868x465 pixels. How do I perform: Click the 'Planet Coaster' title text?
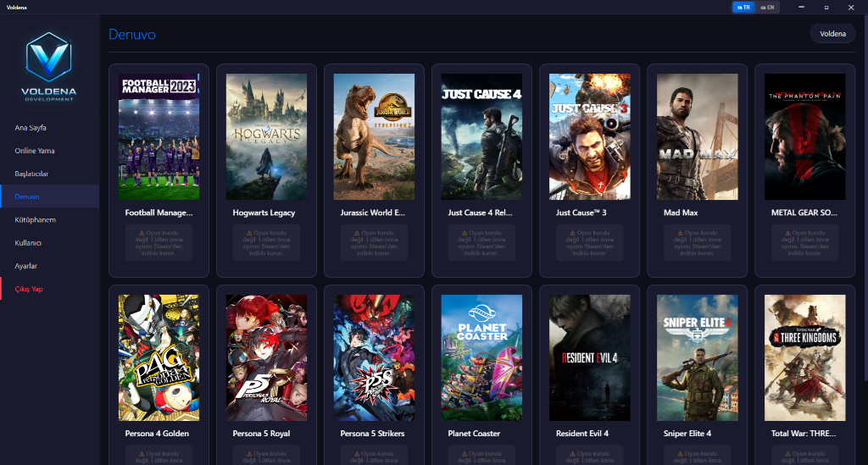(474, 434)
